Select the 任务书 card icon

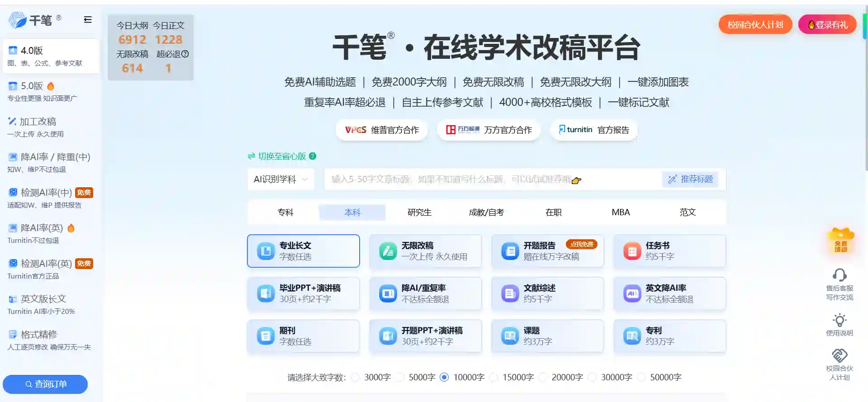tap(632, 251)
